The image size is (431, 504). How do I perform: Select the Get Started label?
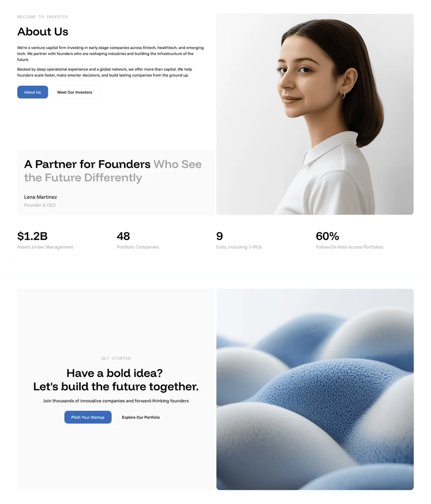(116, 358)
